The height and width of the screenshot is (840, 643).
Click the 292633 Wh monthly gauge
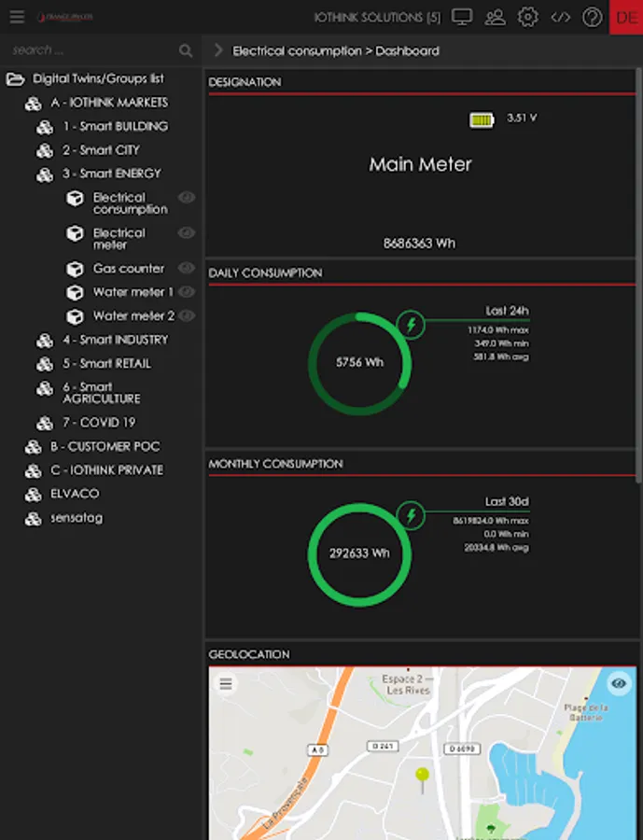click(x=359, y=553)
